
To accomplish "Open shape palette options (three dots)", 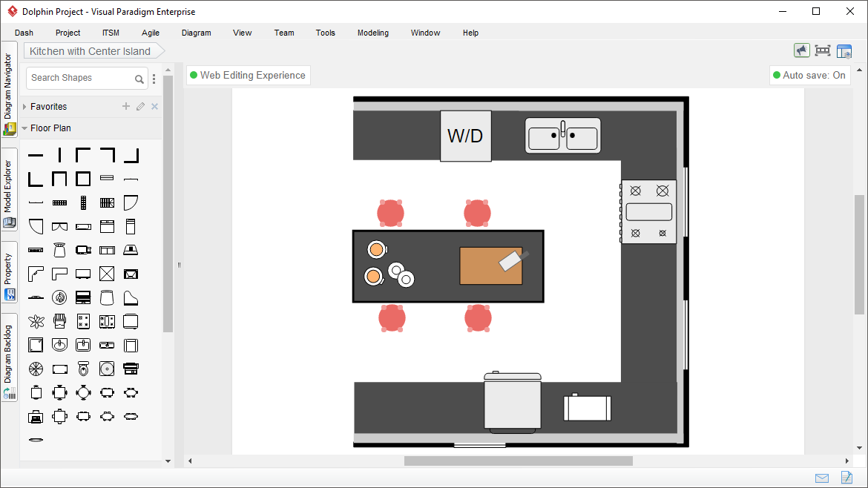I will (x=154, y=79).
